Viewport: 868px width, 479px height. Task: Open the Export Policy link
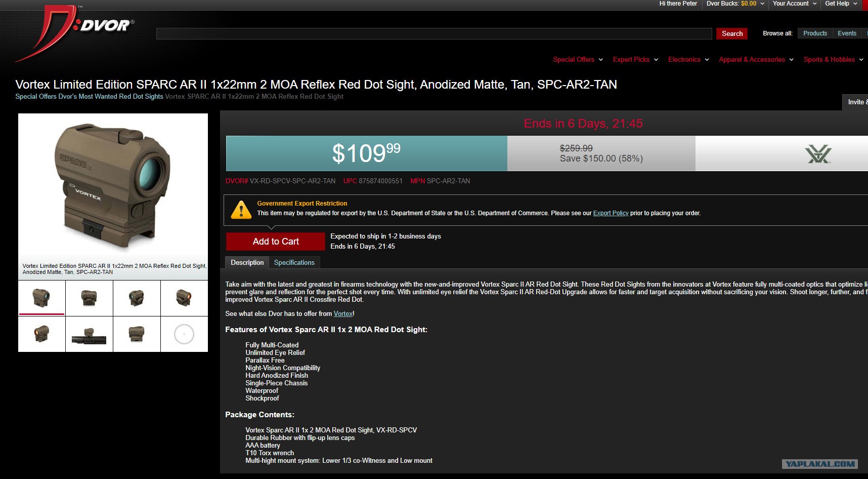coord(611,213)
